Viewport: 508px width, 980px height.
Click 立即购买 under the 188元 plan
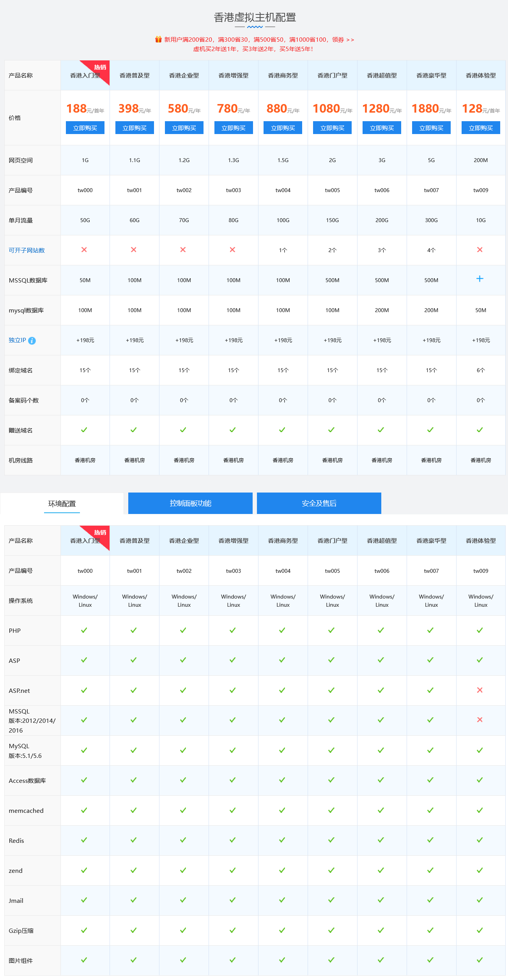[x=85, y=128]
